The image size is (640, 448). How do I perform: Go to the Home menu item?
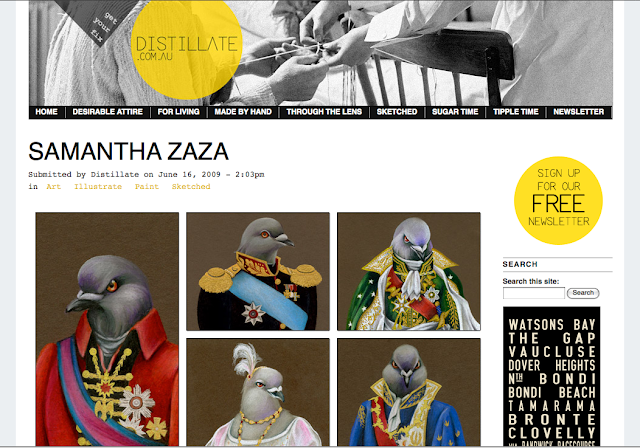click(x=46, y=112)
